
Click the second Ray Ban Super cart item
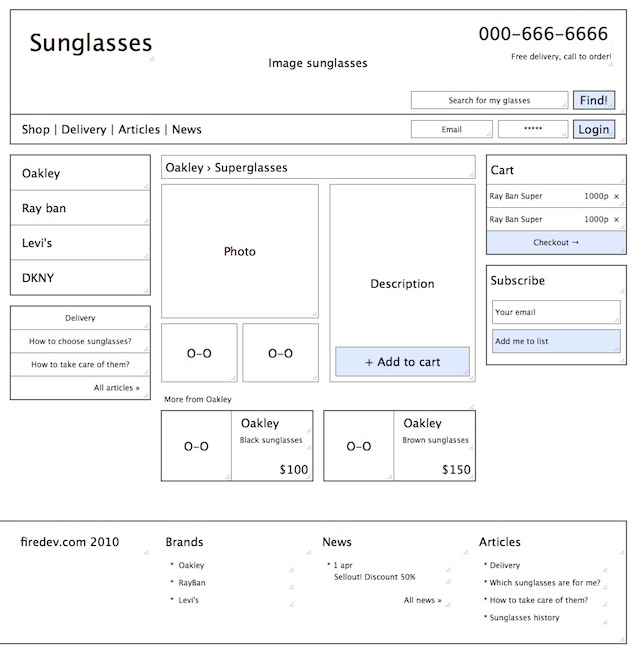tap(516, 219)
